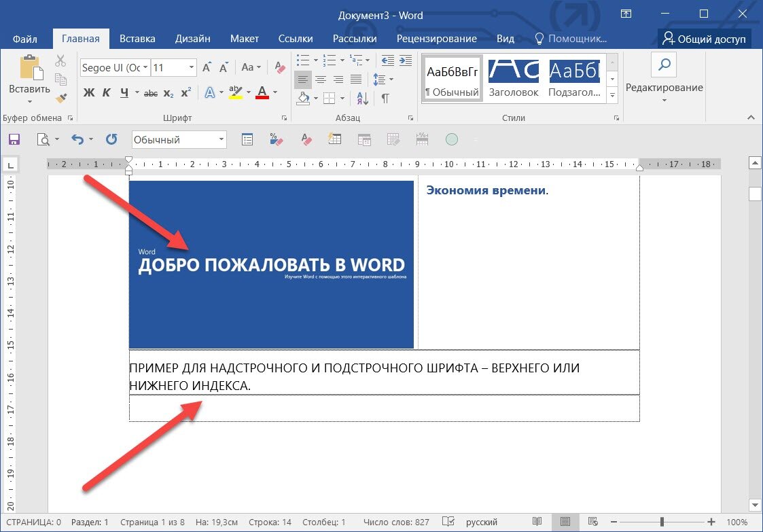Image resolution: width=763 pixels, height=532 pixels.
Task: Open the Aa change case dropdown
Action: tap(251, 67)
